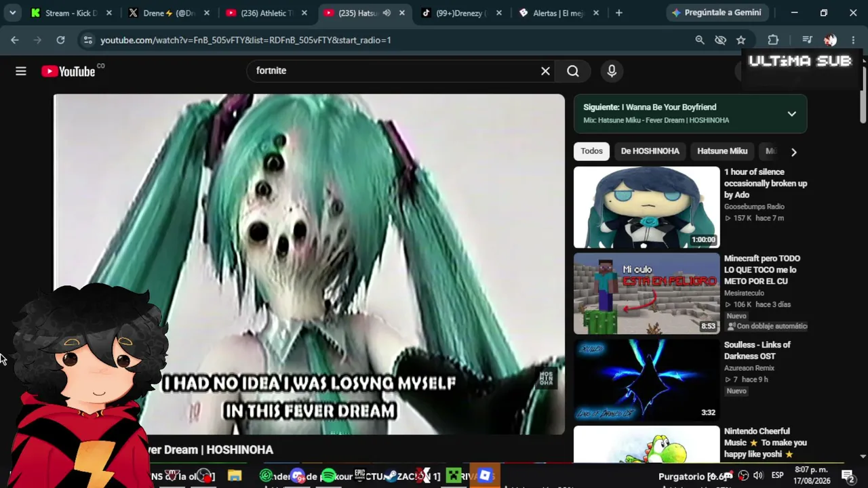The image size is (868, 488).
Task: Visit the Mesirateculo channel
Action: tap(744, 293)
